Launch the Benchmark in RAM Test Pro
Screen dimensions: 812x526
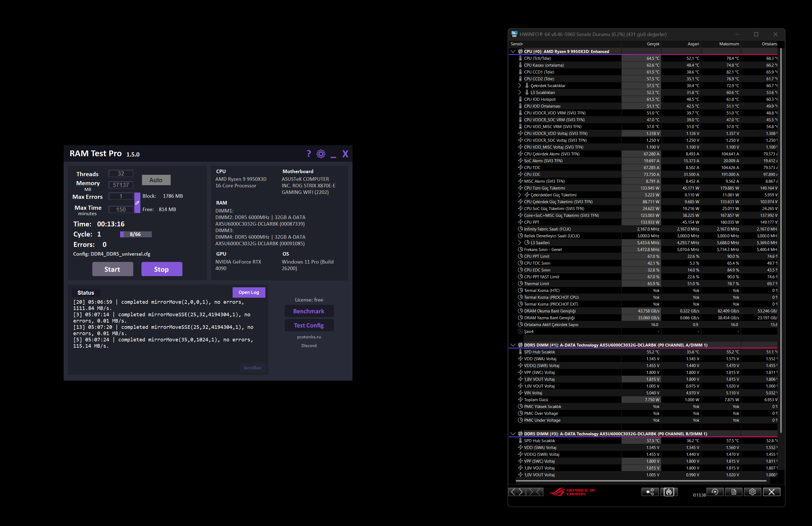click(309, 311)
